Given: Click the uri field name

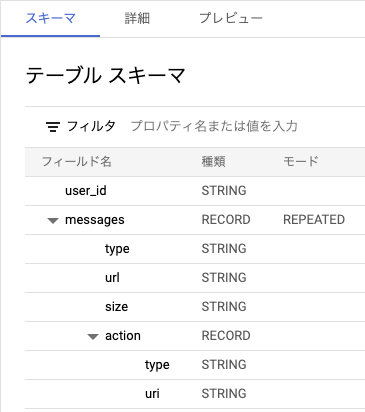Looking at the screenshot, I should coord(152,394).
